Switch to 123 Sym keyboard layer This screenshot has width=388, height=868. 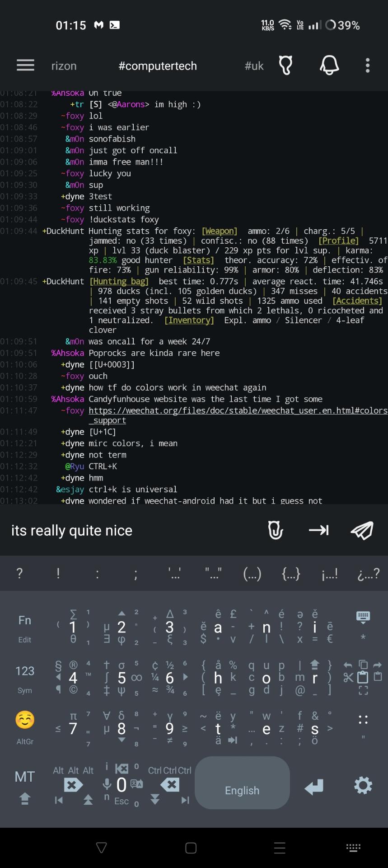(x=25, y=677)
